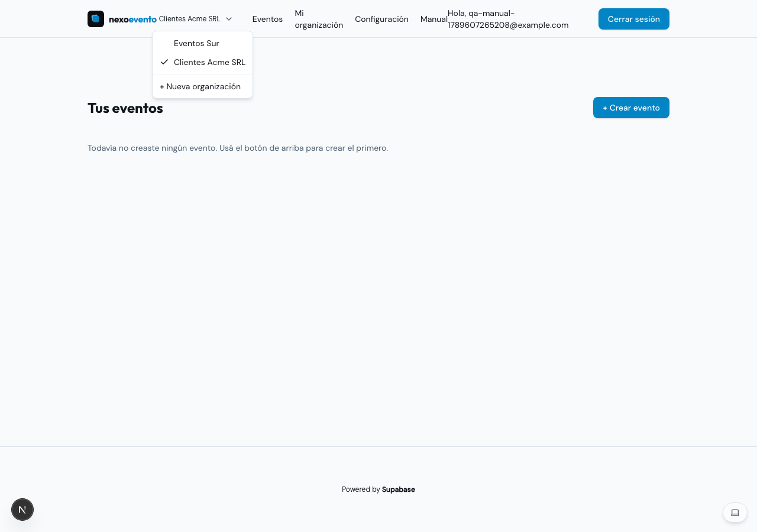Click + Crear evento button
Viewport: 757px width, 532px height.
coord(631,108)
